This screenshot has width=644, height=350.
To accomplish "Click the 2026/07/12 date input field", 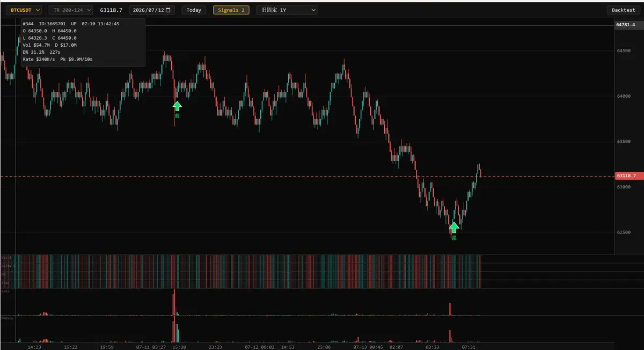I will click(152, 10).
